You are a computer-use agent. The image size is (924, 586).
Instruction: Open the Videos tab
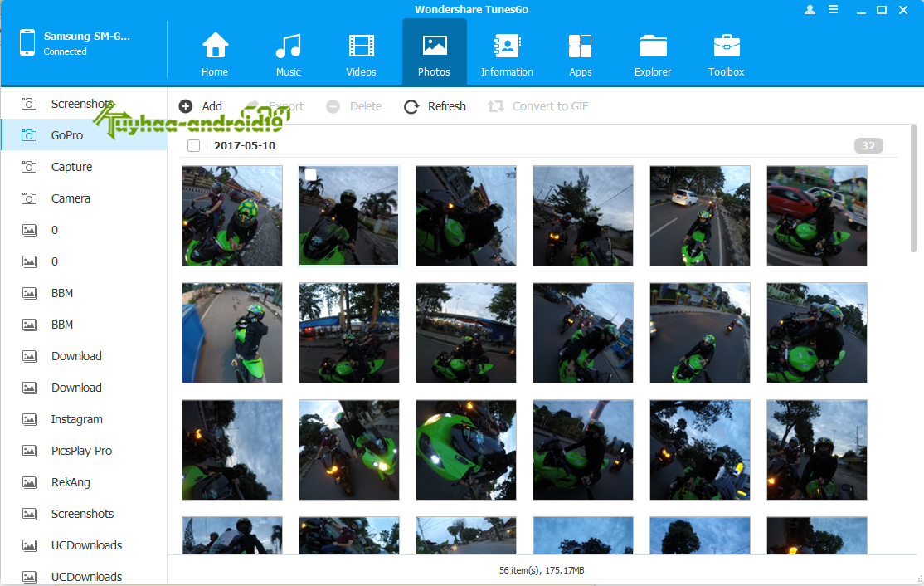[x=361, y=54]
